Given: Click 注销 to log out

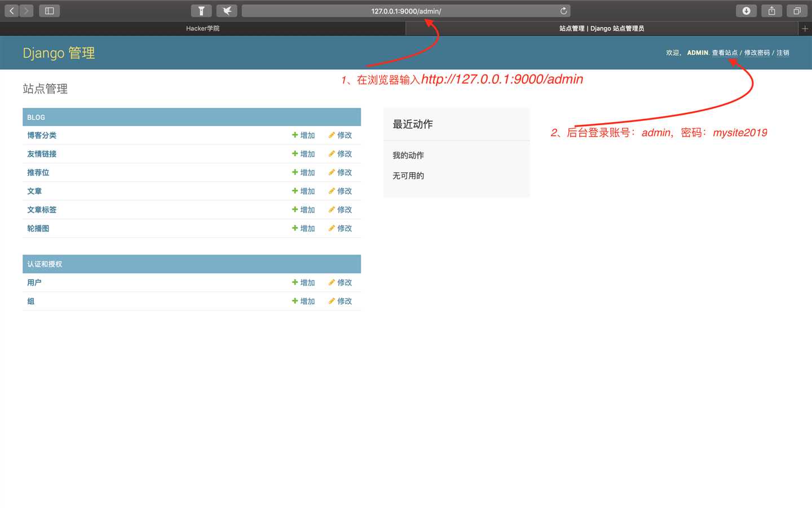Looking at the screenshot, I should point(783,52).
